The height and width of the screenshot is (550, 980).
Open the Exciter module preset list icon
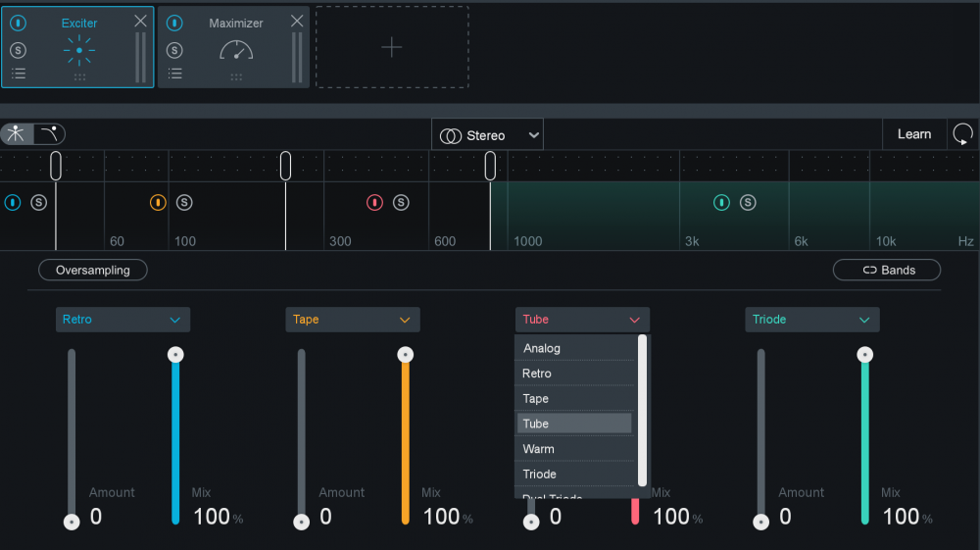(x=19, y=74)
